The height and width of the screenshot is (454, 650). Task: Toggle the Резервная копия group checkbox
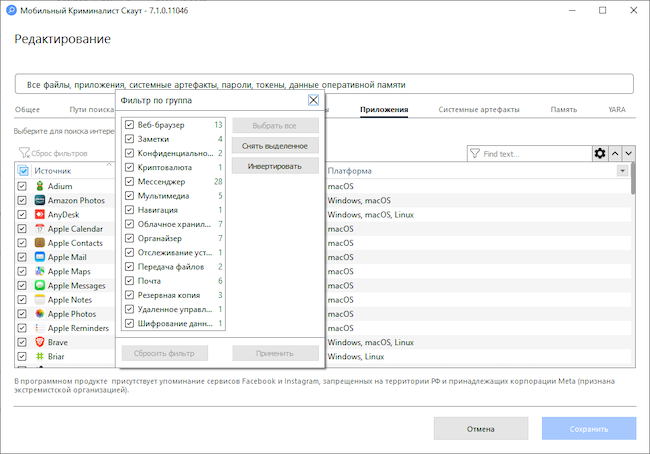(x=129, y=295)
